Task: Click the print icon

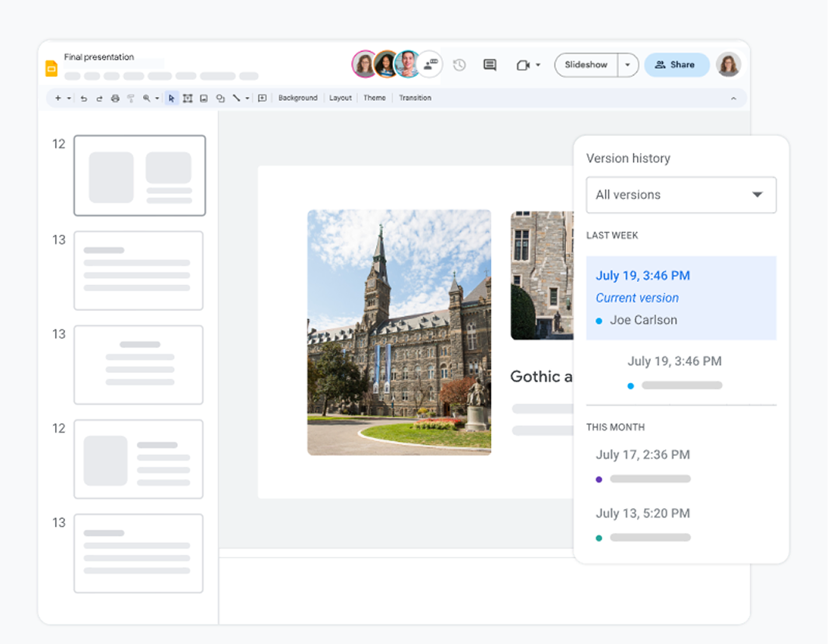Action: click(x=115, y=99)
